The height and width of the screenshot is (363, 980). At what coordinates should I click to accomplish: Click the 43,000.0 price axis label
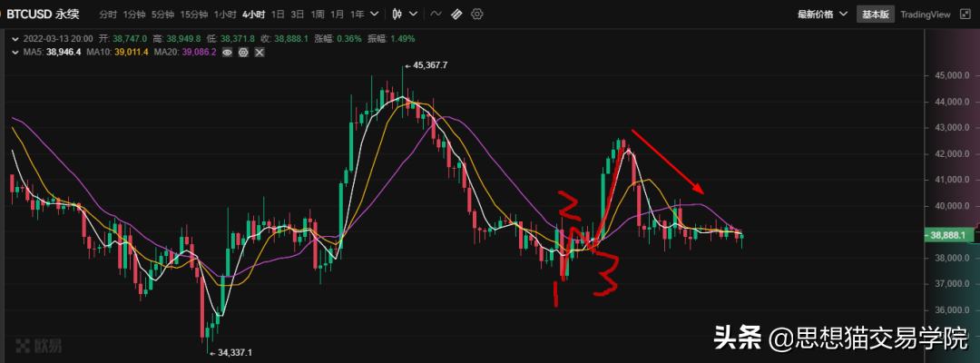click(x=951, y=128)
